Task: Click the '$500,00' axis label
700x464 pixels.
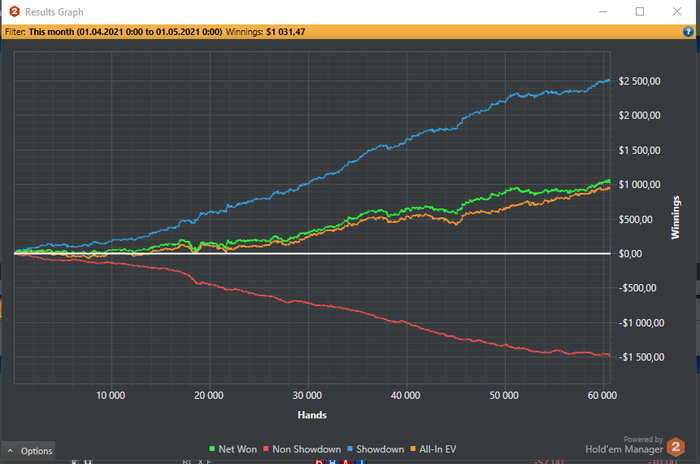Action: coord(635,219)
